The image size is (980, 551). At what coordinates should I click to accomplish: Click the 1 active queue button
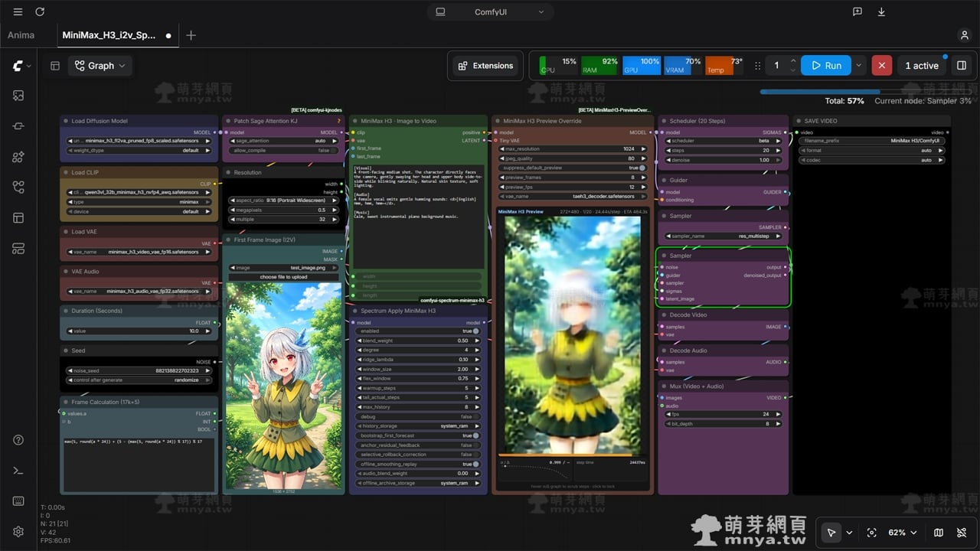point(921,66)
